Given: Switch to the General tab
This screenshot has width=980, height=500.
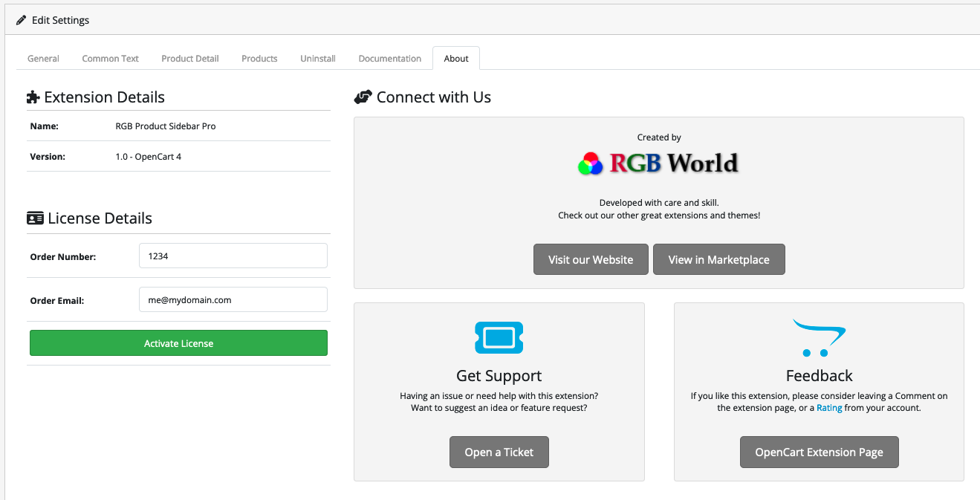Looking at the screenshot, I should coord(43,59).
